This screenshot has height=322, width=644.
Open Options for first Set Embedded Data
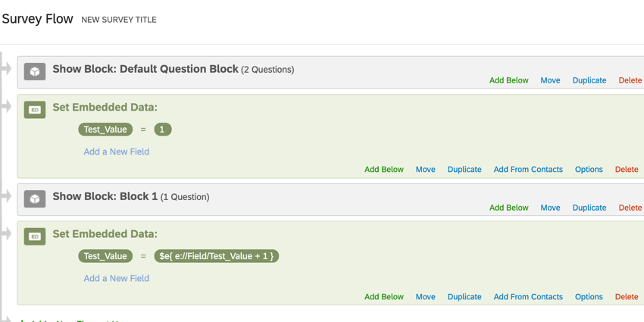(588, 170)
